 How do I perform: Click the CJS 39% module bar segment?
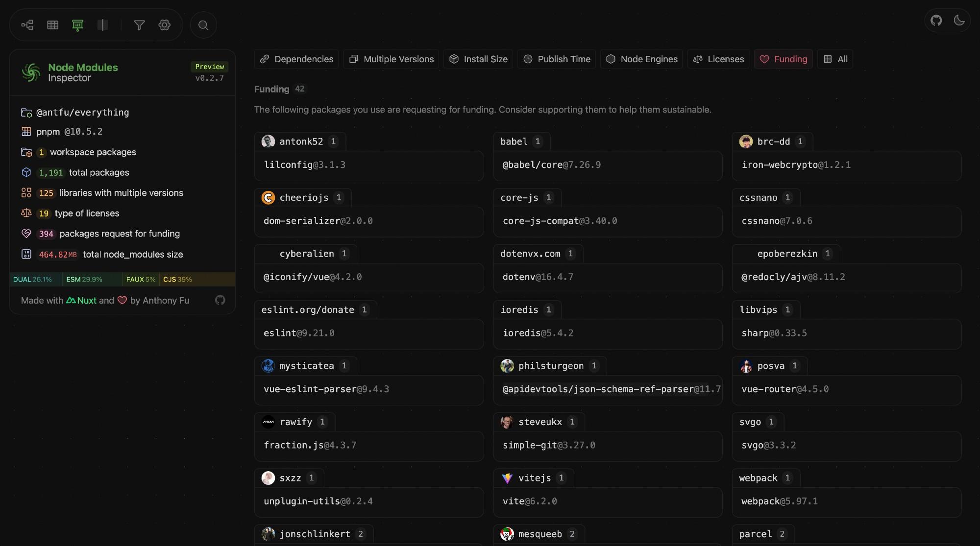(x=197, y=280)
